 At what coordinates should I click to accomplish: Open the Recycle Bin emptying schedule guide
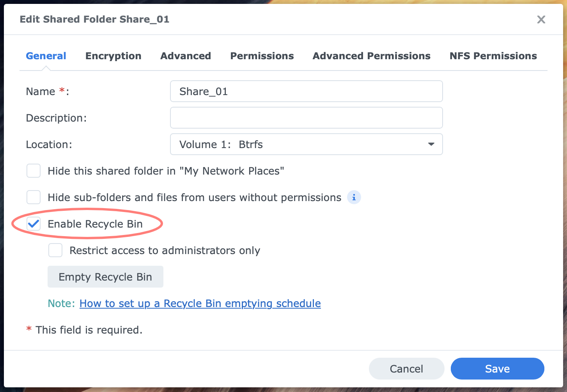200,303
